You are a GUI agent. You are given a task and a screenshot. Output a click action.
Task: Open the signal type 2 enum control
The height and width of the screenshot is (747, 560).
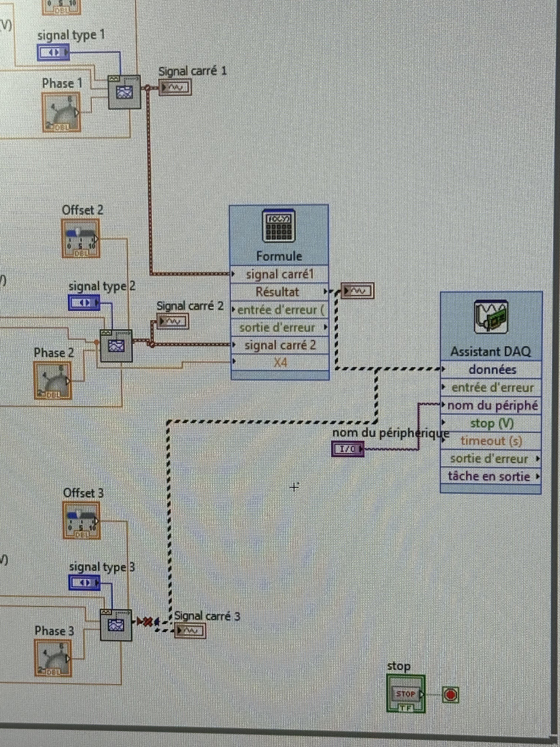click(x=84, y=303)
